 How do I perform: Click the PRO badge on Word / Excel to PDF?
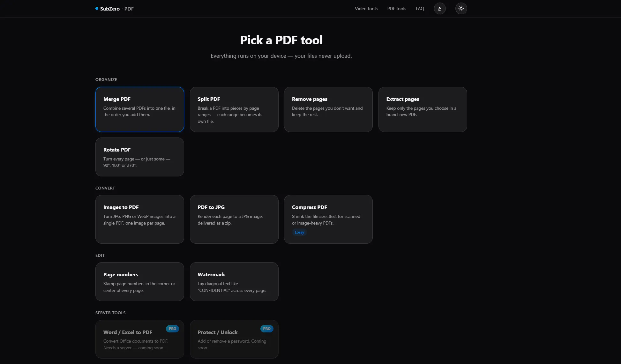[172, 329]
